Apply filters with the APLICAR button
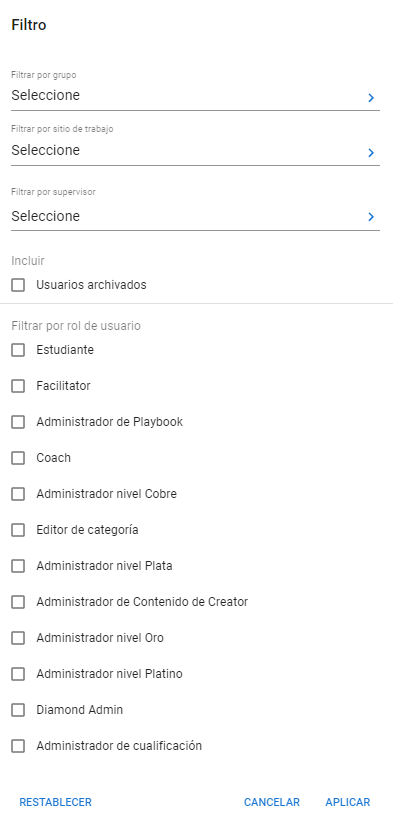This screenshot has height=832, width=393. click(348, 802)
